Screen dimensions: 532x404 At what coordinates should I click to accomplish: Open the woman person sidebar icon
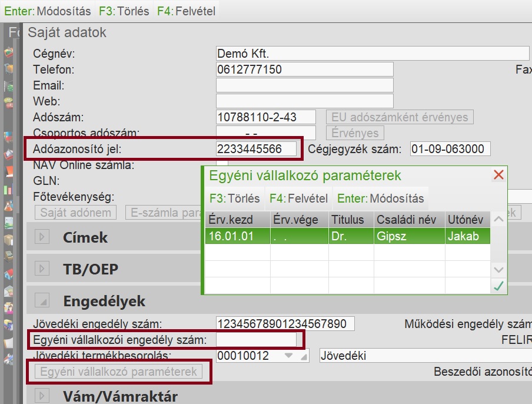tap(8, 308)
